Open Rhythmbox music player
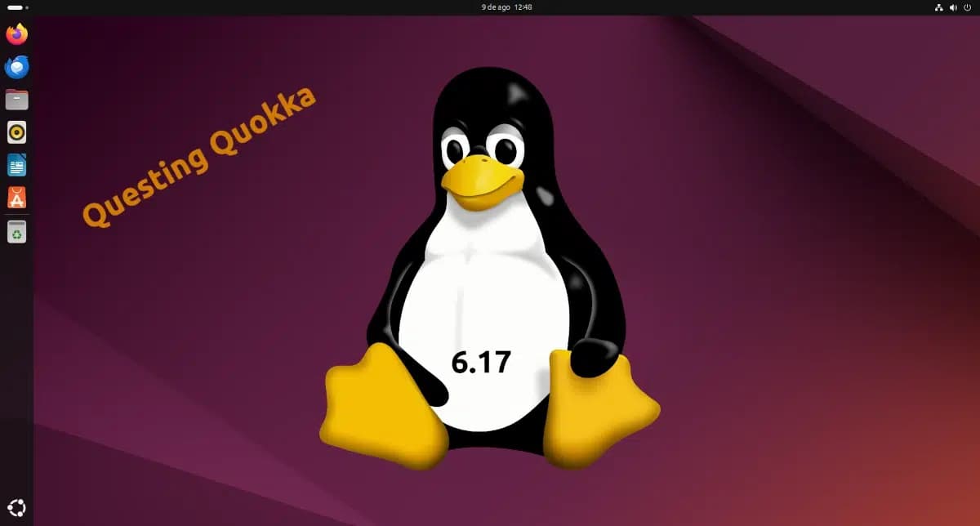 click(16, 132)
